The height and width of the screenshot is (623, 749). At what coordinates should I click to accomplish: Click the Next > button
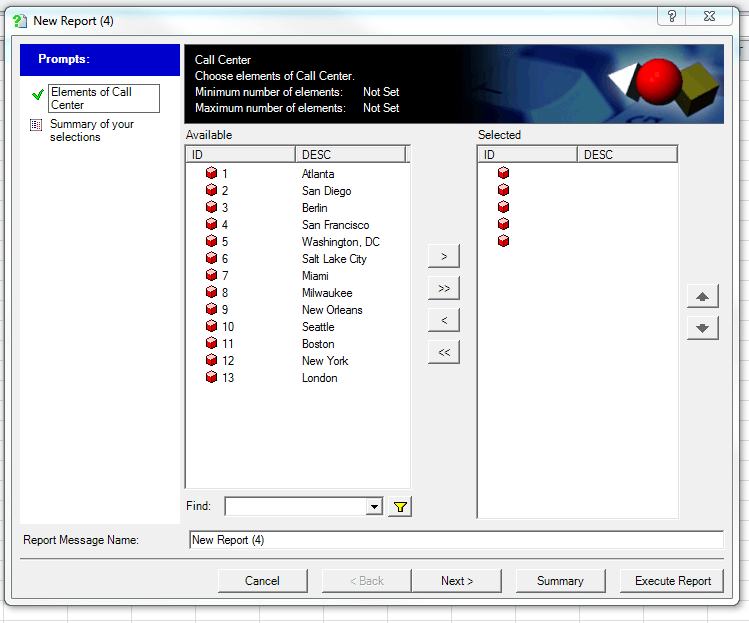457,581
